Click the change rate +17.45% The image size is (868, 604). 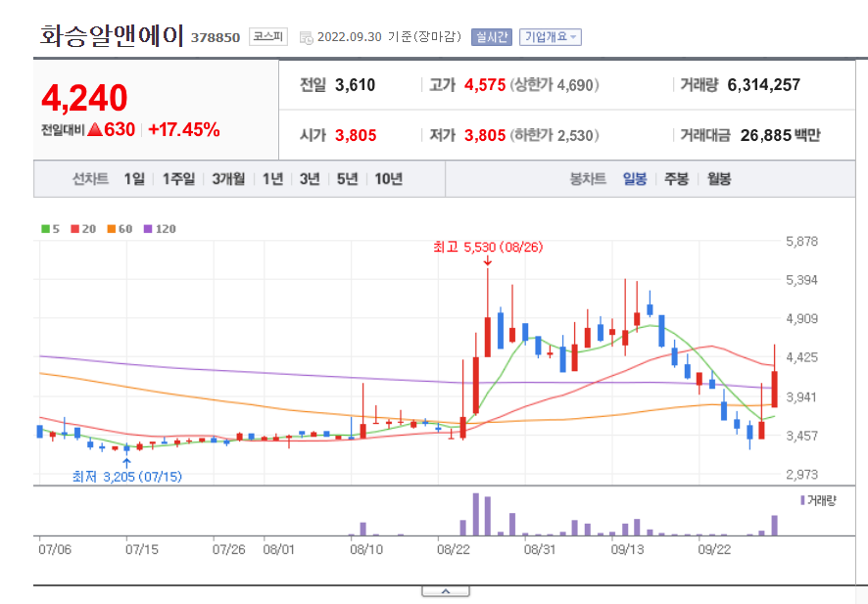click(184, 129)
